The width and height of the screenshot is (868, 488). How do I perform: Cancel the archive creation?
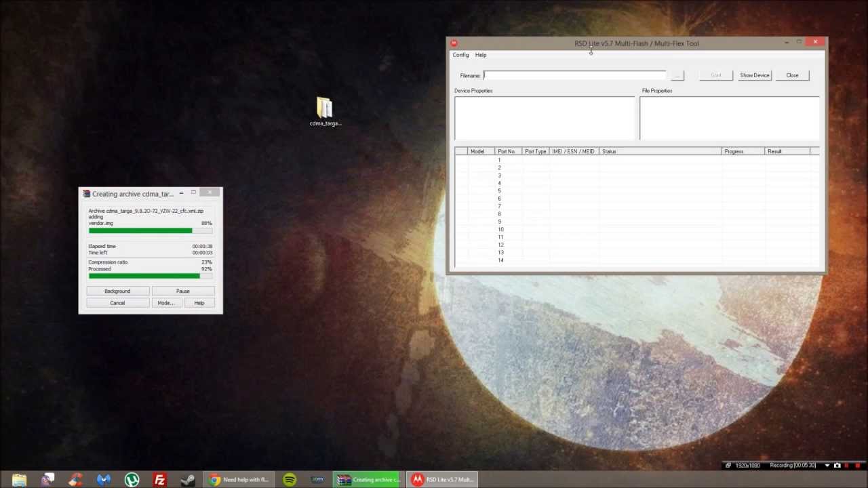coord(117,303)
